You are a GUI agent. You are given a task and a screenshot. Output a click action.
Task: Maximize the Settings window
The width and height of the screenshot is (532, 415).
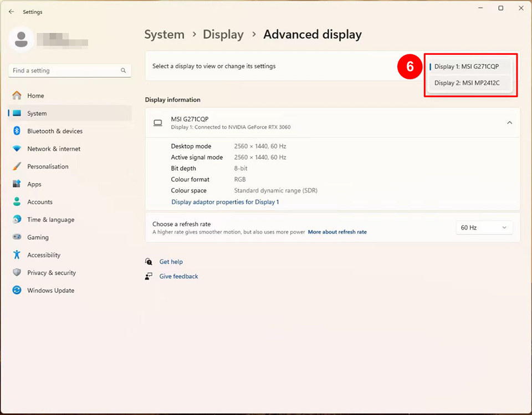(x=501, y=8)
